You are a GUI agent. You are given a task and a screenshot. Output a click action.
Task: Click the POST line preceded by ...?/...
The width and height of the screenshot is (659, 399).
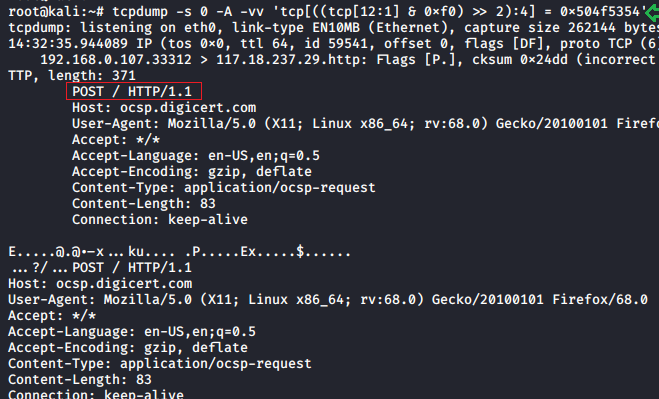point(100,267)
